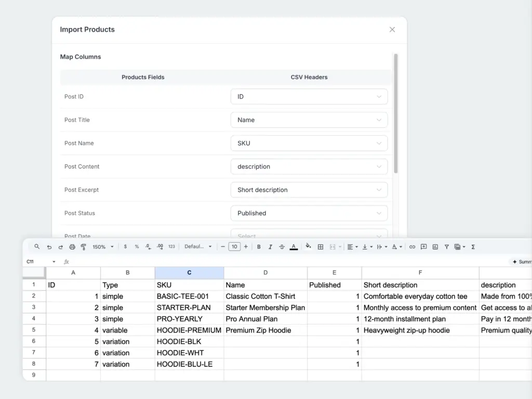Open the fill color bucket
Screen dimensions: 532x399
[x=308, y=246]
